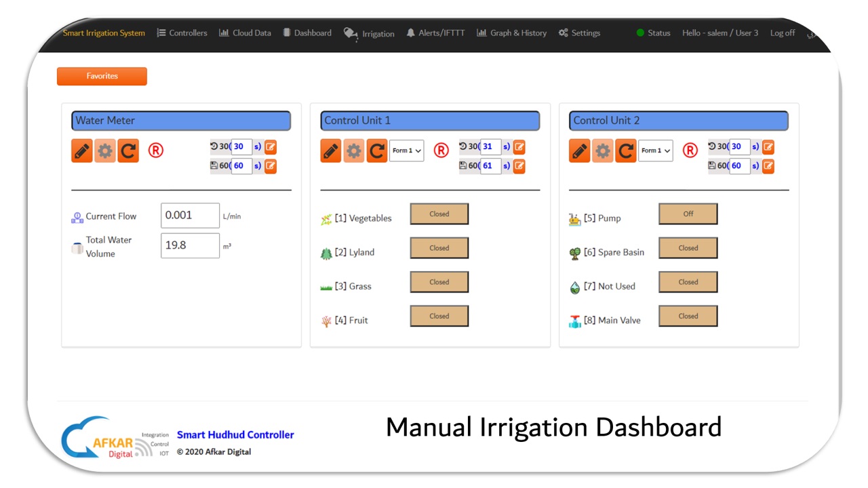This screenshot has height=488, width=868.
Task: Toggle the Grass valve Closed button
Action: click(439, 282)
